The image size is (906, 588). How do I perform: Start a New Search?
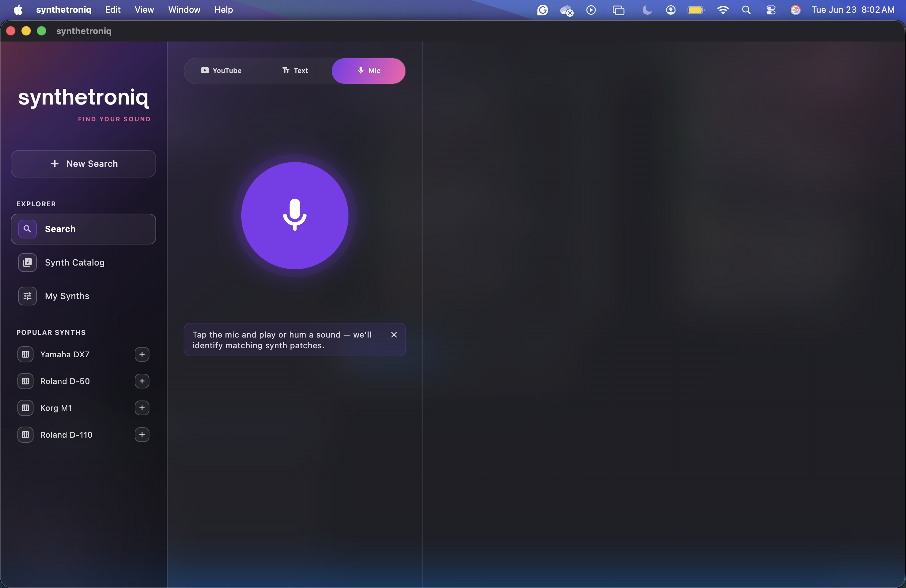click(x=83, y=163)
